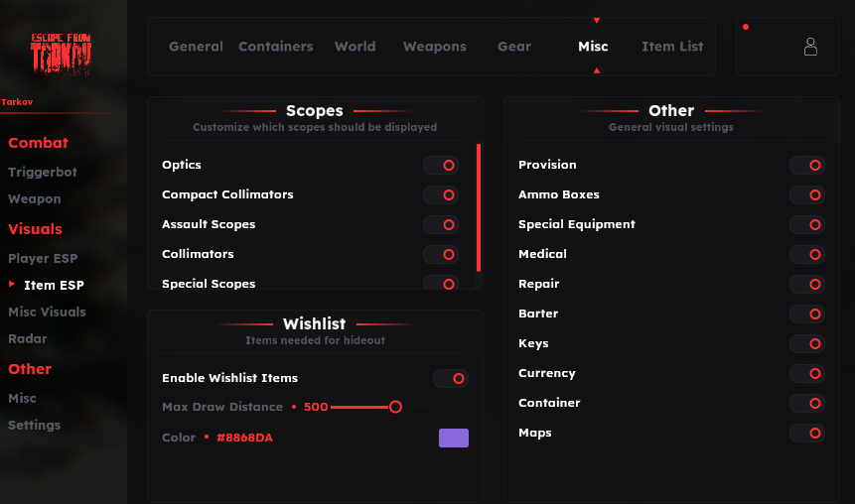Toggle the Ammo Boxes switch
The width and height of the screenshot is (855, 504).
807,195
